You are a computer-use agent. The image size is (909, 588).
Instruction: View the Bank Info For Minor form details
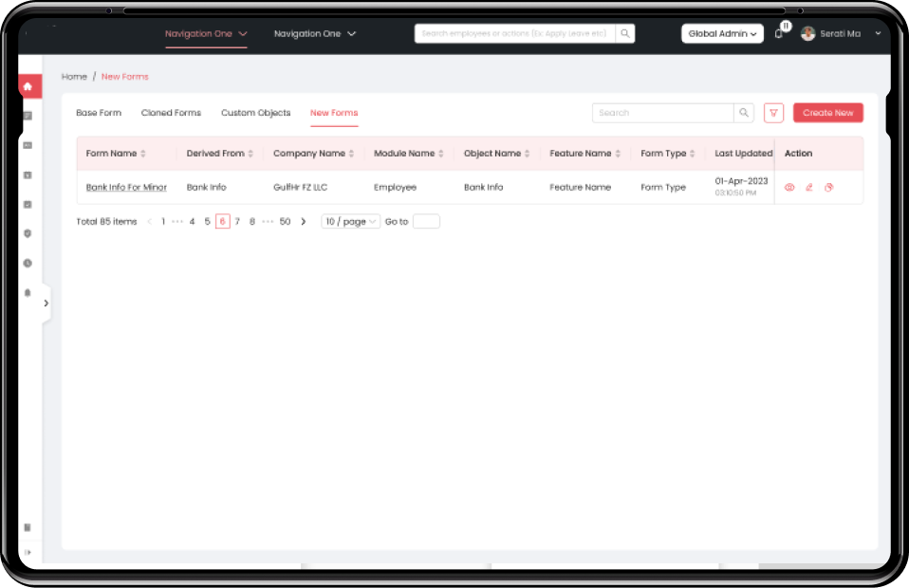[x=789, y=187]
